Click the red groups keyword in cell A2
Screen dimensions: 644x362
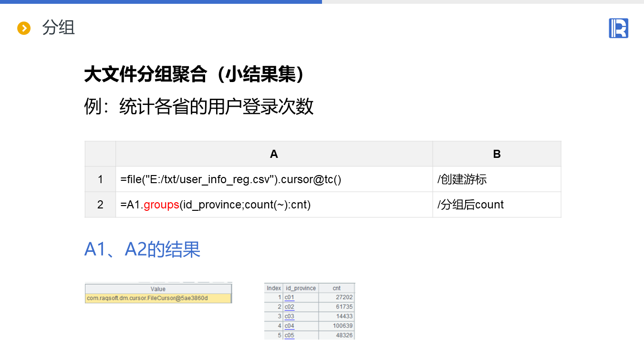coord(161,205)
